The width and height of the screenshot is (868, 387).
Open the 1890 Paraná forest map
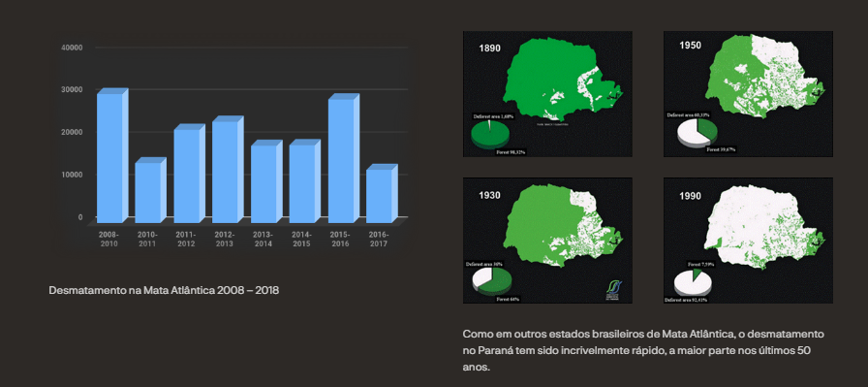click(x=547, y=94)
